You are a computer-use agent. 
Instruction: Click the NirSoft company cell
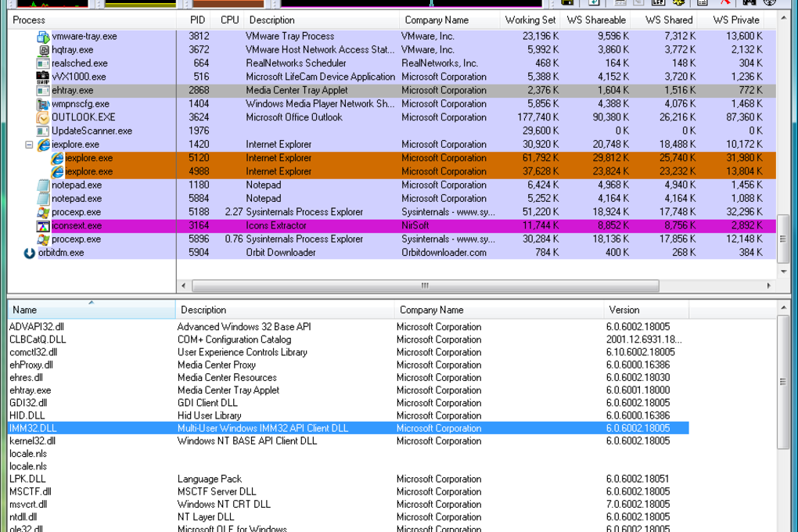click(415, 225)
